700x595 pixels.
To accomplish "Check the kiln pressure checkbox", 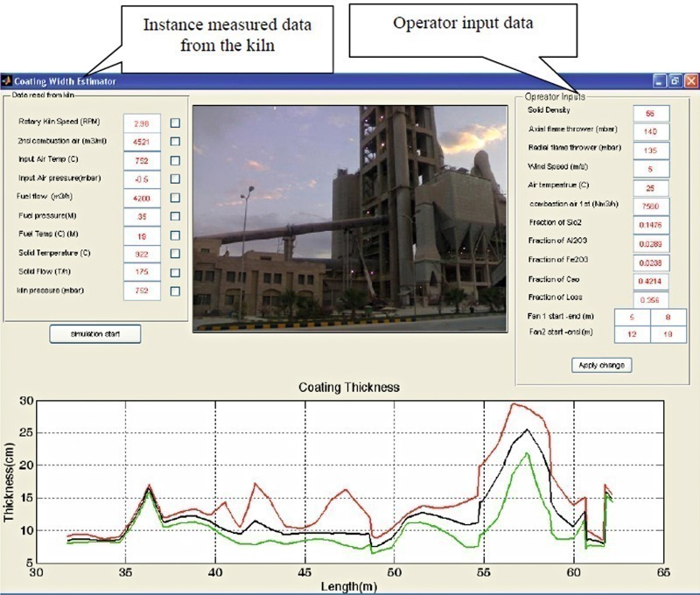I will click(x=175, y=290).
